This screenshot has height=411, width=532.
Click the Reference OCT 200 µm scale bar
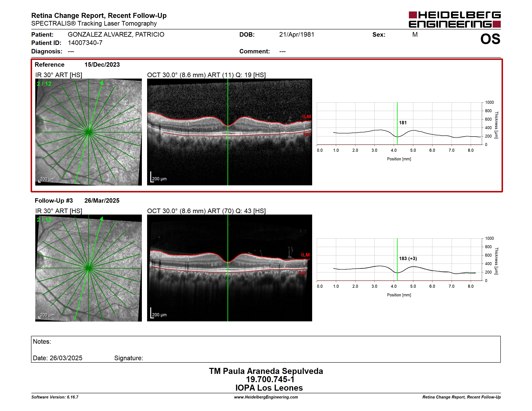coord(159,177)
